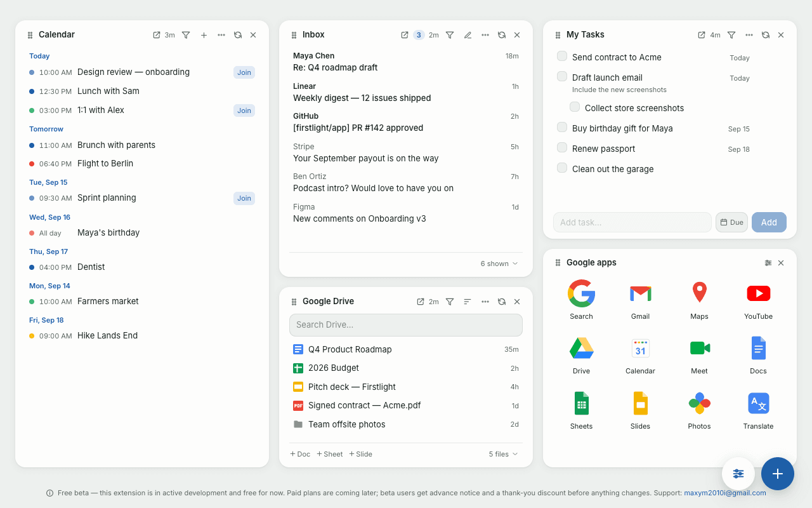Filter files in Google Drive widget

pyautogui.click(x=450, y=302)
